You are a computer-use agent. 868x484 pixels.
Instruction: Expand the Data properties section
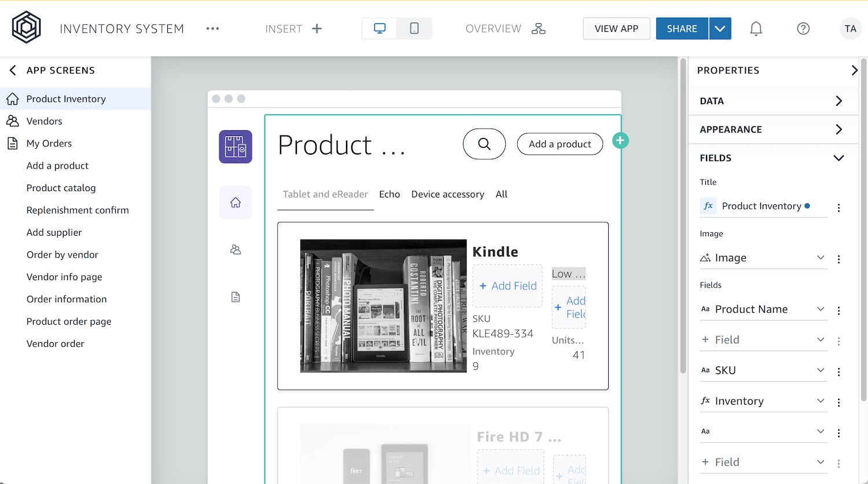[x=838, y=101]
